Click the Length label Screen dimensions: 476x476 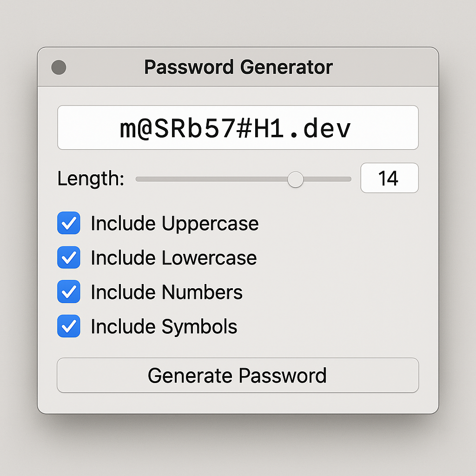coord(90,179)
